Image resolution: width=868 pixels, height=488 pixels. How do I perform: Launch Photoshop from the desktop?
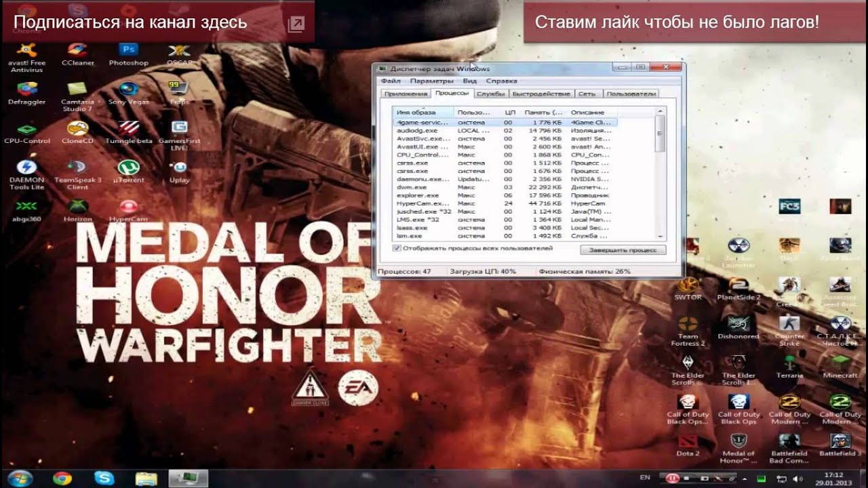pos(128,56)
